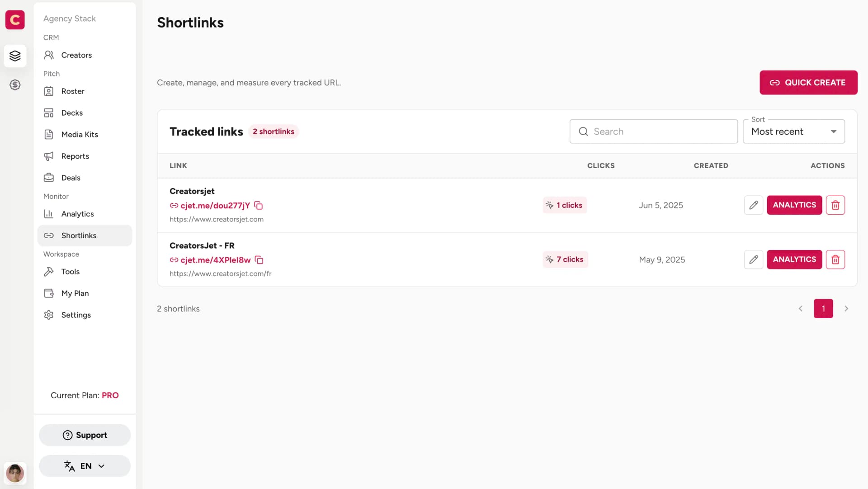Click the 1 clicks badge

point(565,205)
